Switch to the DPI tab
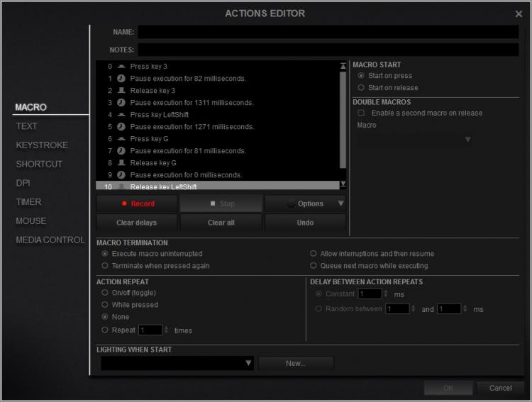 (x=23, y=183)
